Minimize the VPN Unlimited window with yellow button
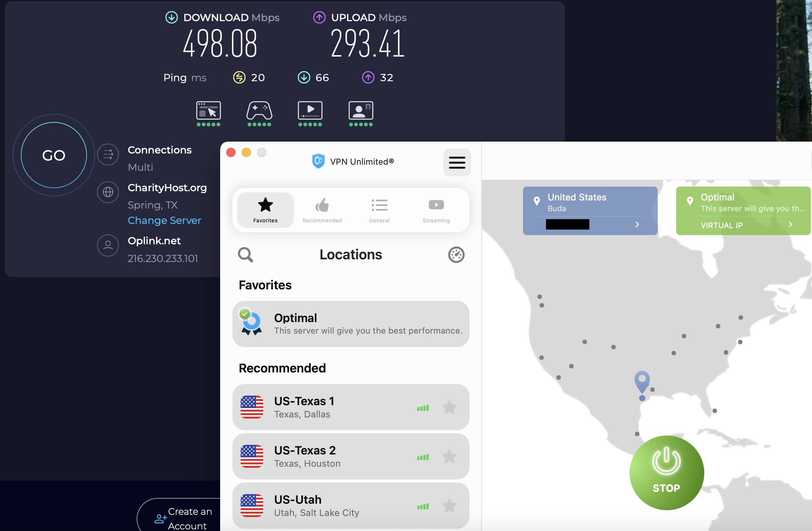The height and width of the screenshot is (531, 812). pos(246,152)
